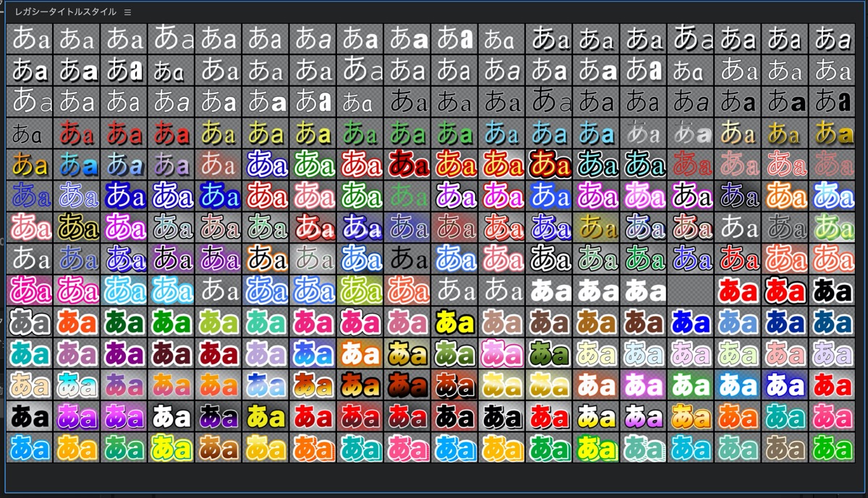Screen dimensions: 868x498
Task: Apply the plain white style starting the eighth row
Action: point(30,257)
